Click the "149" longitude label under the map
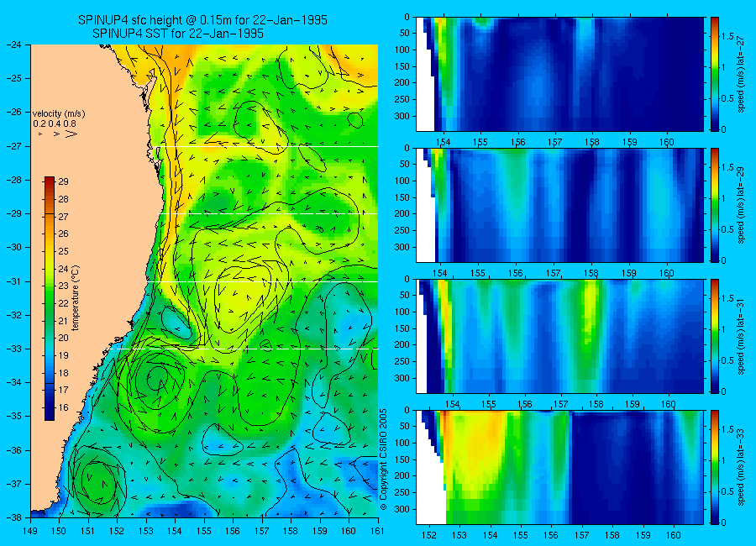756x546 pixels. [30, 531]
